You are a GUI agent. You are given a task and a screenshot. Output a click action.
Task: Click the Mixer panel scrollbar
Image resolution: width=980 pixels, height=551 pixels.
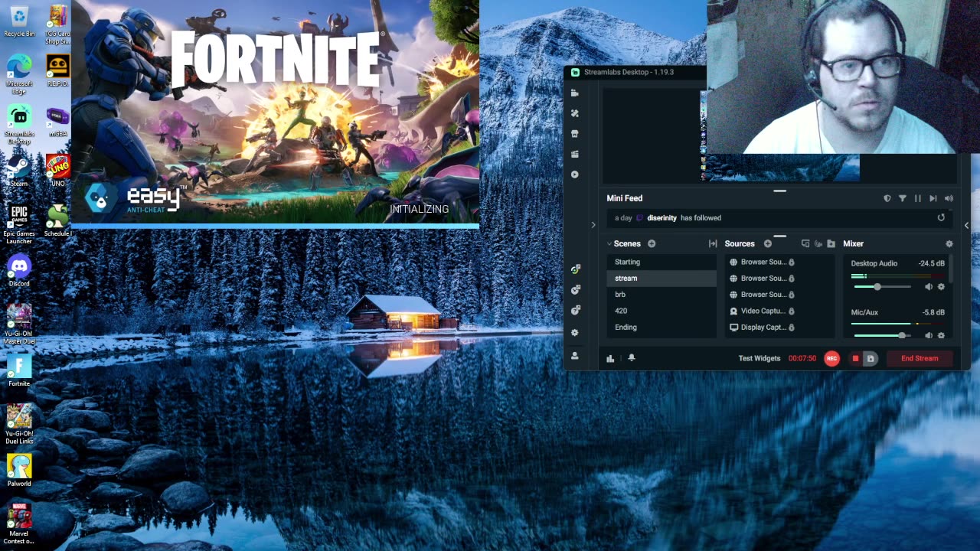pos(952,270)
